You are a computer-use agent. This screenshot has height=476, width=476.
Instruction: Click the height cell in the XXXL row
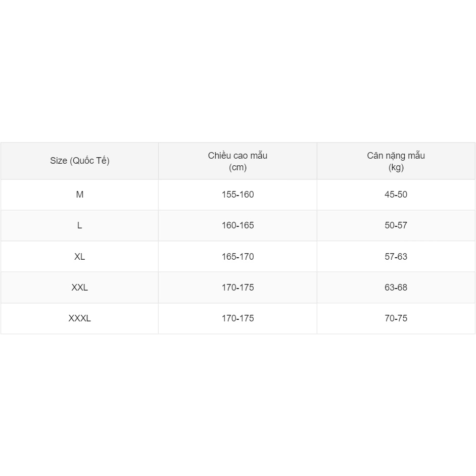pyautogui.click(x=237, y=318)
